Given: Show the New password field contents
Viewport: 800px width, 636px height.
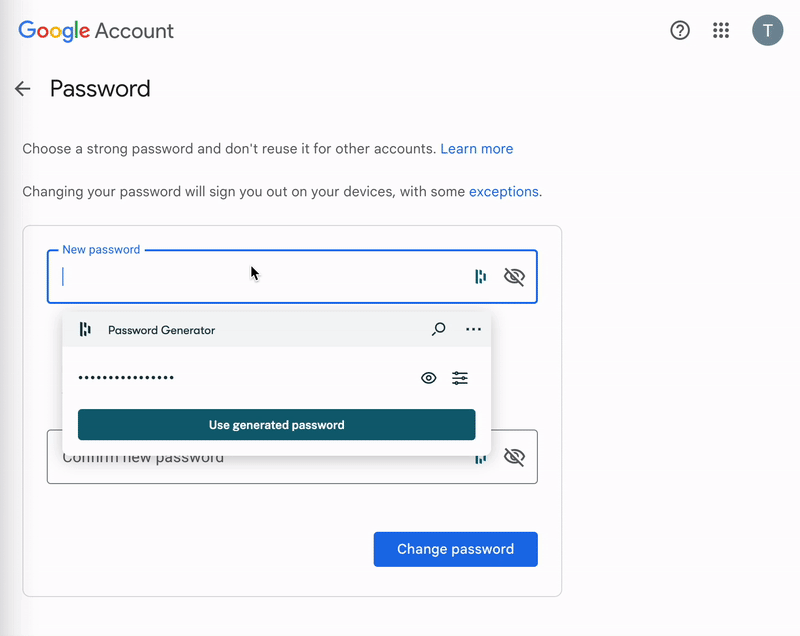Looking at the screenshot, I should pos(514,276).
